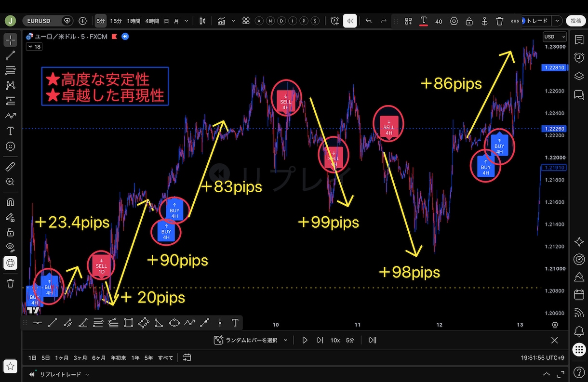
Task: Start replay with the play button
Action: click(305, 340)
